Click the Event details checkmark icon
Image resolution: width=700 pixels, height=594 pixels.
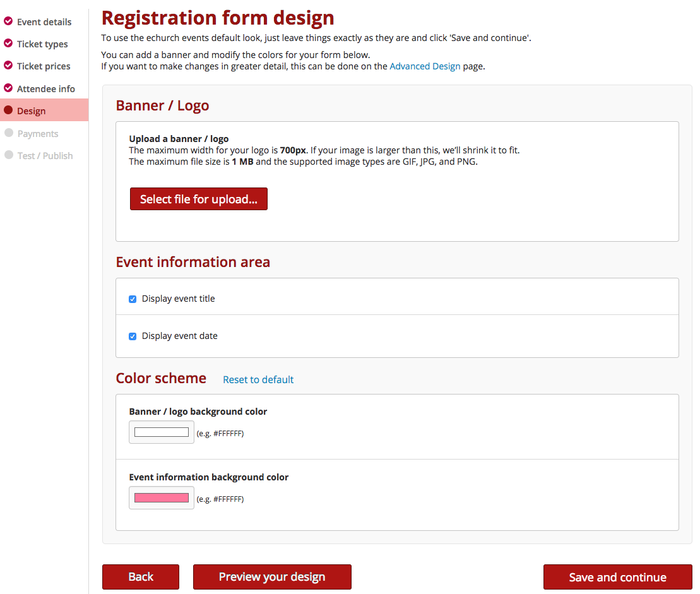8,21
